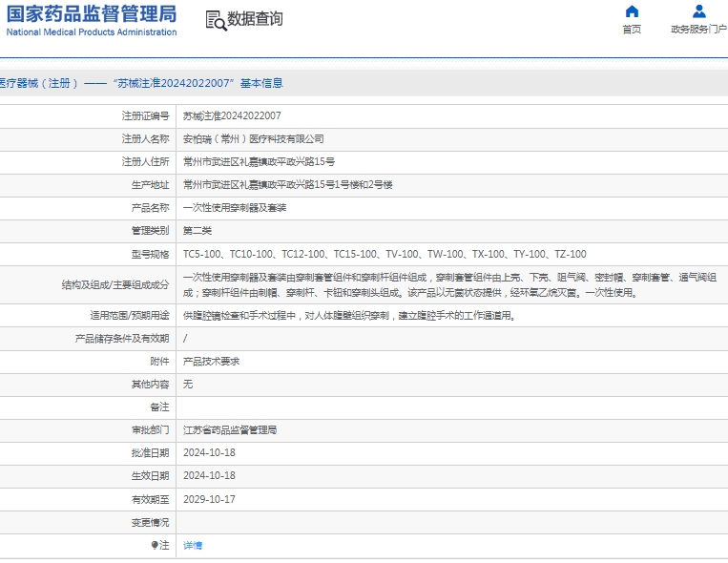Select model specs starting TC5-100
728x563 pixels.
(x=385, y=254)
